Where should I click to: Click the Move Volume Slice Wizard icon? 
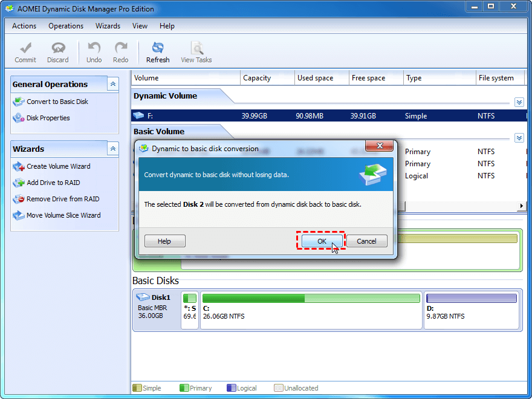coord(19,215)
